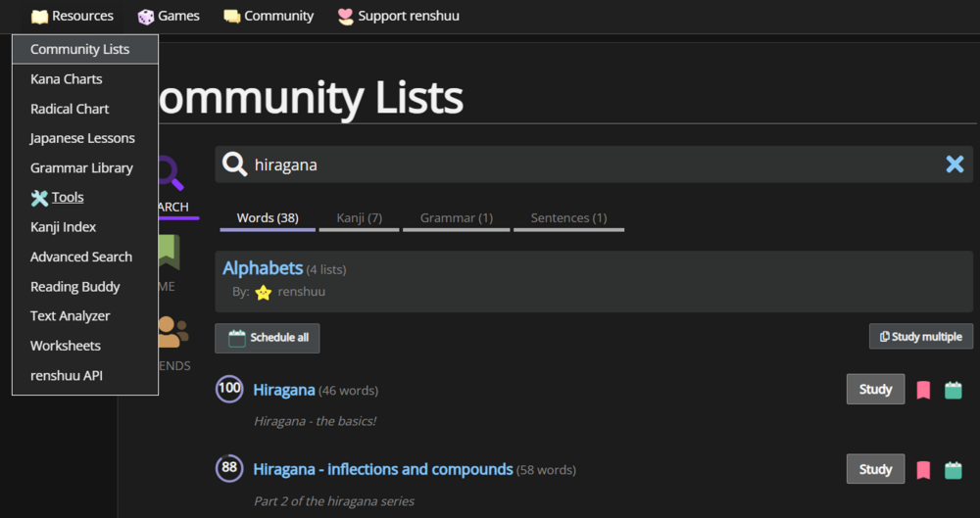The height and width of the screenshot is (518, 980).
Task: Open the Resources dropdown menu
Action: point(73,16)
